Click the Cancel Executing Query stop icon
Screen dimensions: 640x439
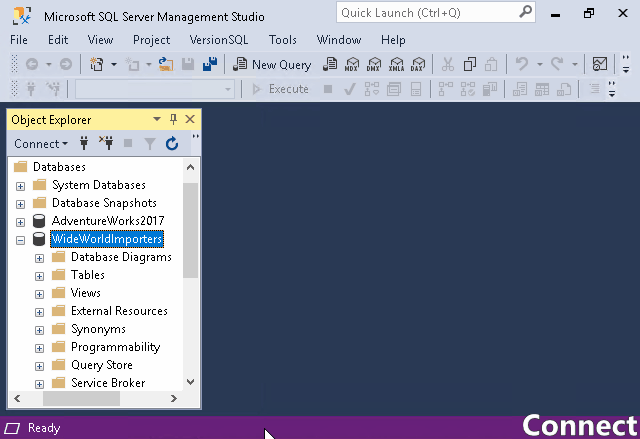point(328,89)
